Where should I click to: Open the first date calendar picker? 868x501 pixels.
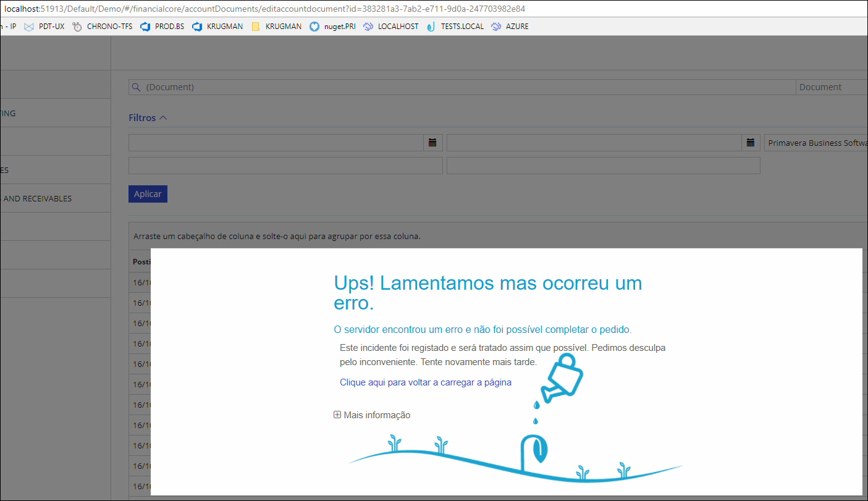[x=432, y=143]
